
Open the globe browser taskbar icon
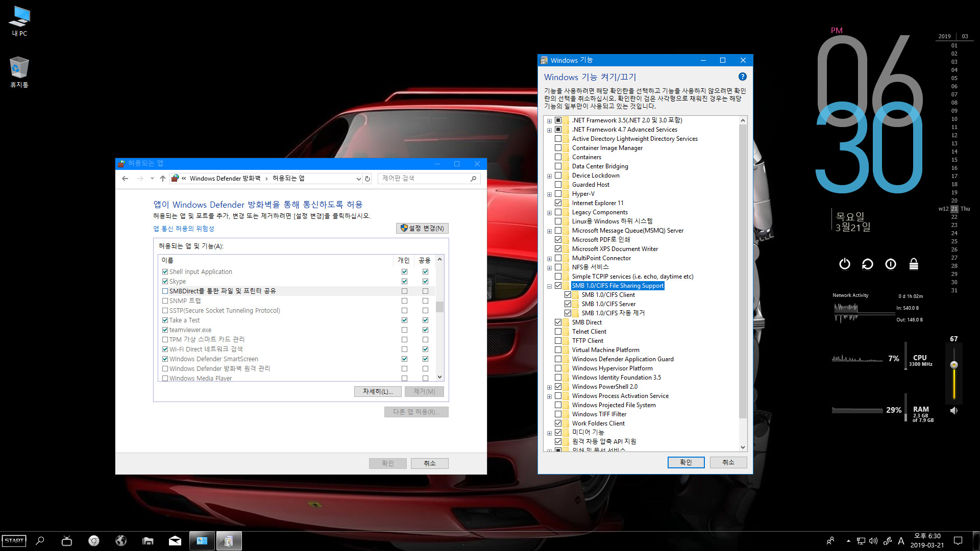click(x=121, y=541)
